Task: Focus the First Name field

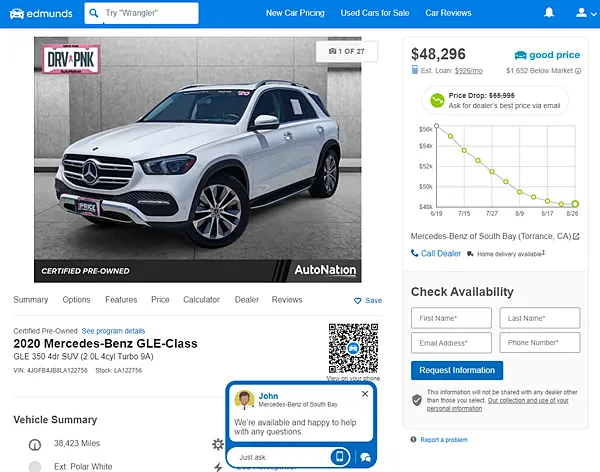Action: point(452,318)
